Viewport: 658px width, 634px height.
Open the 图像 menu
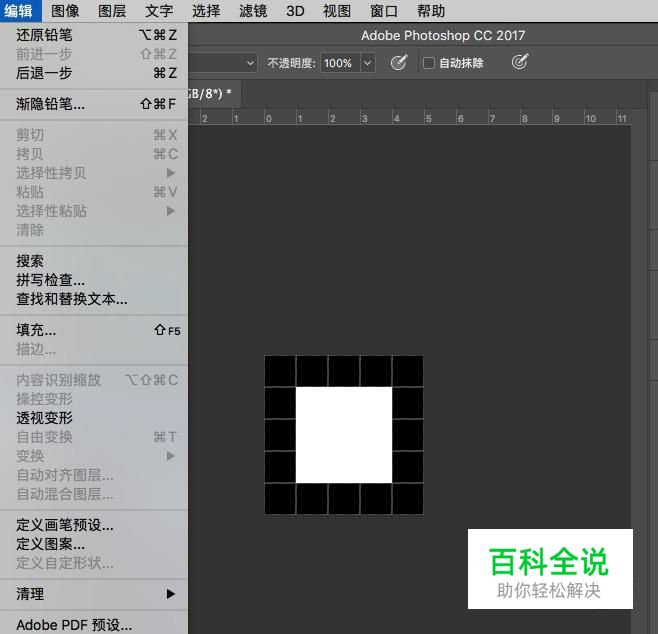[65, 11]
